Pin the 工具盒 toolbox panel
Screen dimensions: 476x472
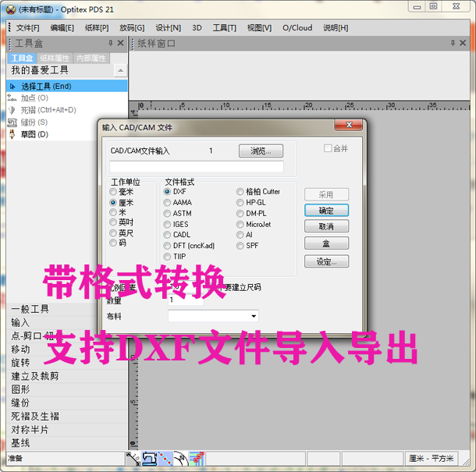tap(111, 43)
